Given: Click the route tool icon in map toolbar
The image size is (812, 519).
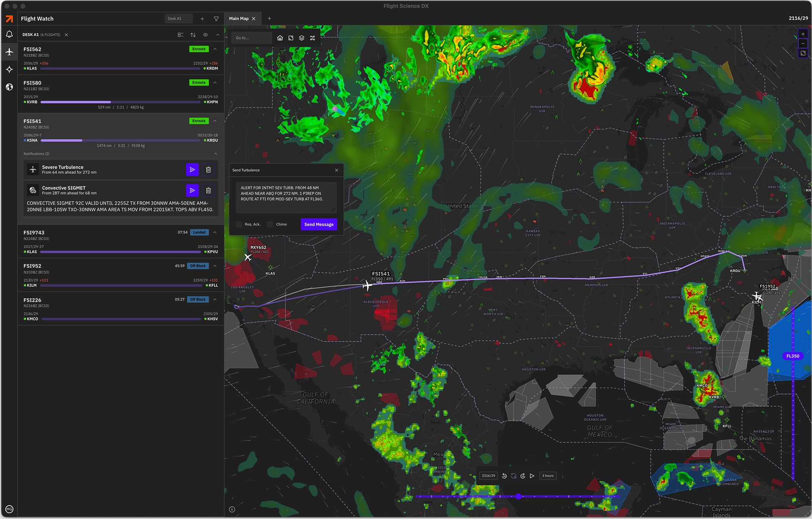Looking at the screenshot, I should tap(312, 38).
